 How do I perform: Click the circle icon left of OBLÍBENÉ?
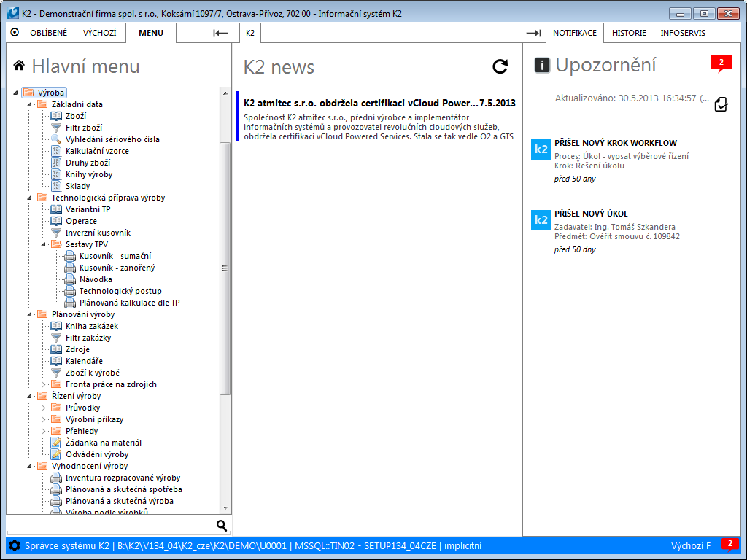(x=15, y=32)
